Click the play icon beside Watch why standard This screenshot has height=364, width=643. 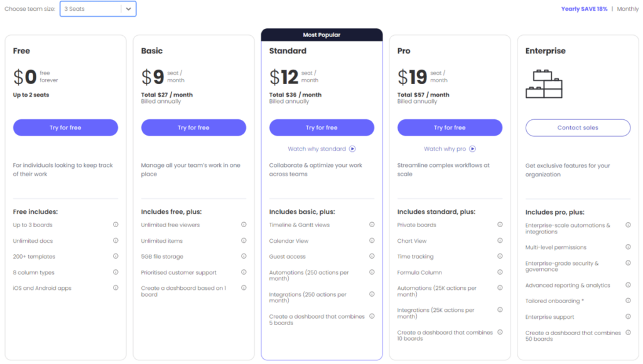pos(352,149)
